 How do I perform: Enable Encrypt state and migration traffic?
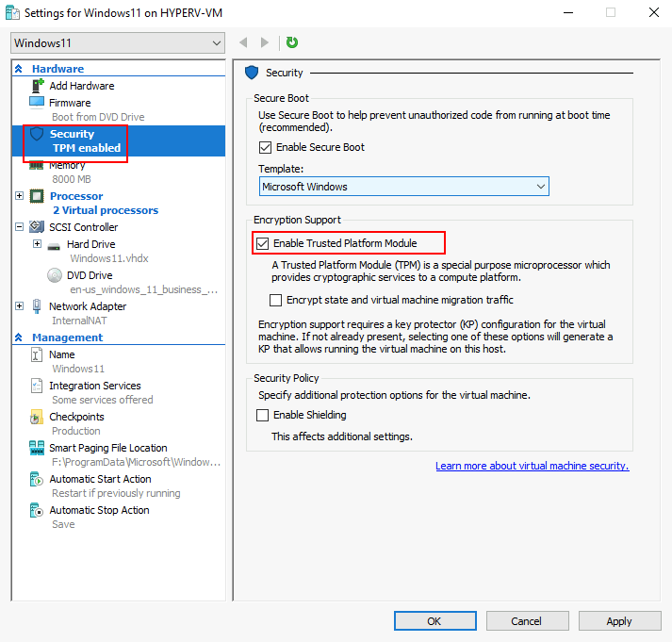coord(275,300)
